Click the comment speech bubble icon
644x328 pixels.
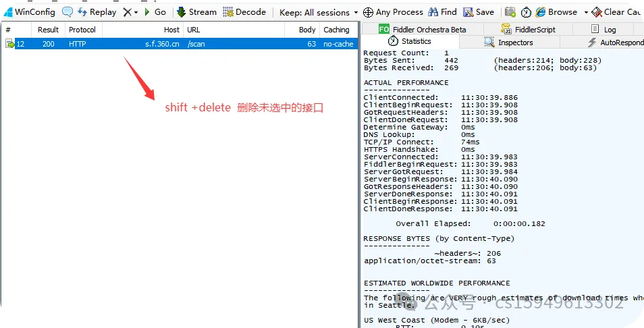[68, 12]
